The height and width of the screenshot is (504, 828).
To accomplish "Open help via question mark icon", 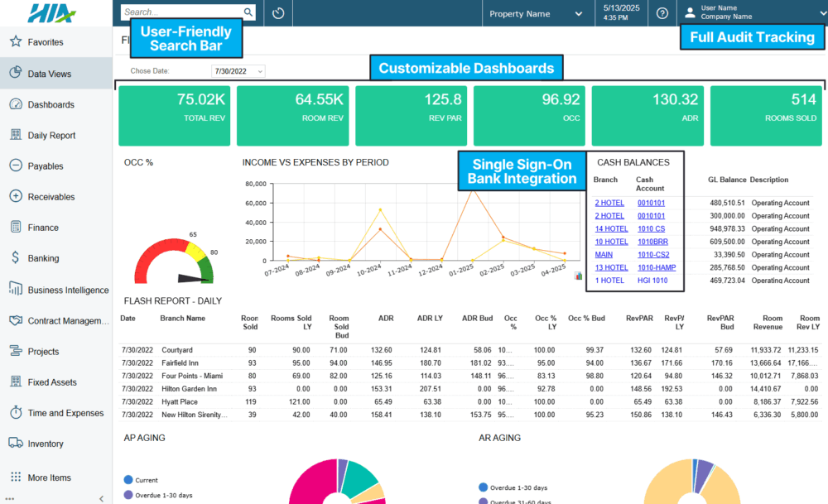I will [x=662, y=13].
